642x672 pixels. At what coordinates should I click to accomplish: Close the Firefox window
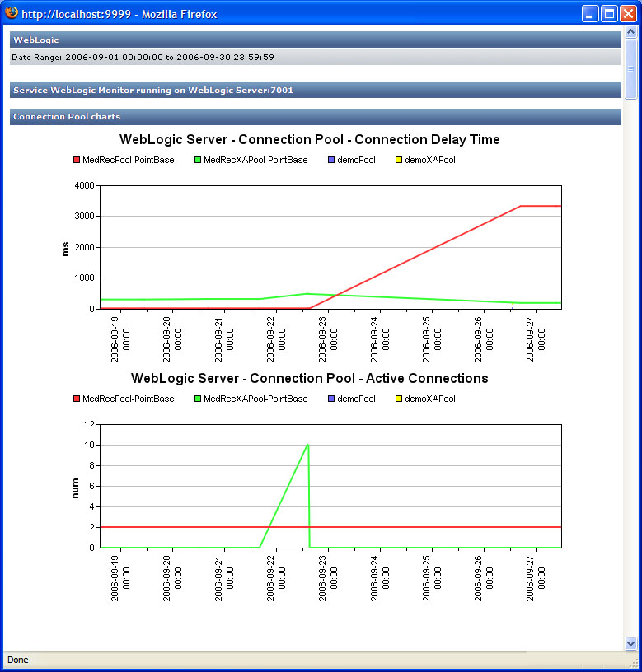[x=628, y=14]
